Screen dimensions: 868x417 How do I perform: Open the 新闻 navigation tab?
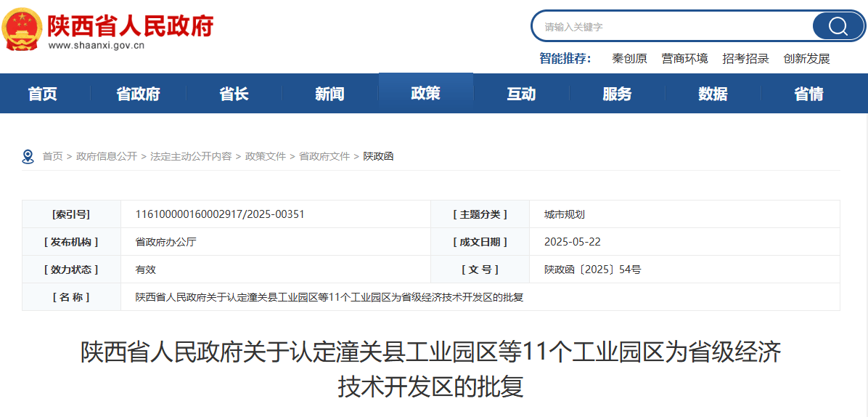(x=330, y=94)
